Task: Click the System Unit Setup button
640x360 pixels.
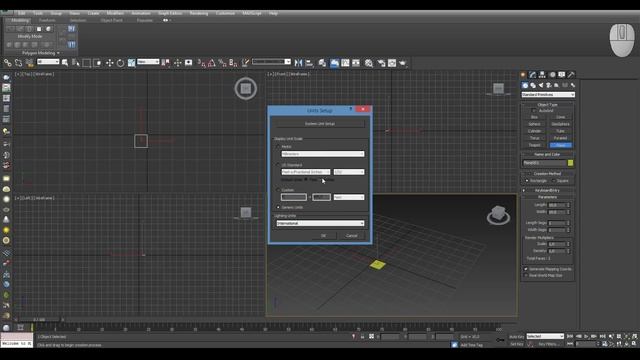Action: (320, 124)
